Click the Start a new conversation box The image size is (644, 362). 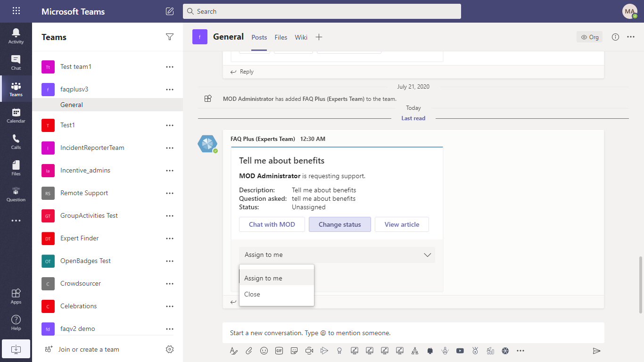pos(413,333)
